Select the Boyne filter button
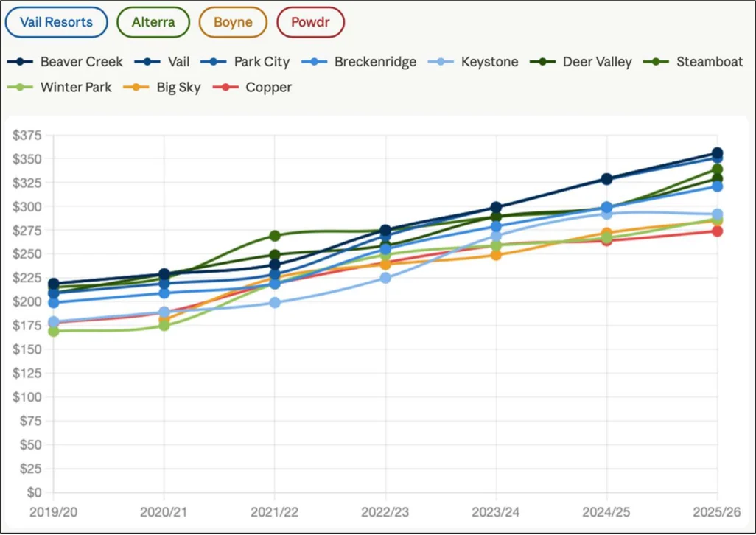 pos(233,22)
